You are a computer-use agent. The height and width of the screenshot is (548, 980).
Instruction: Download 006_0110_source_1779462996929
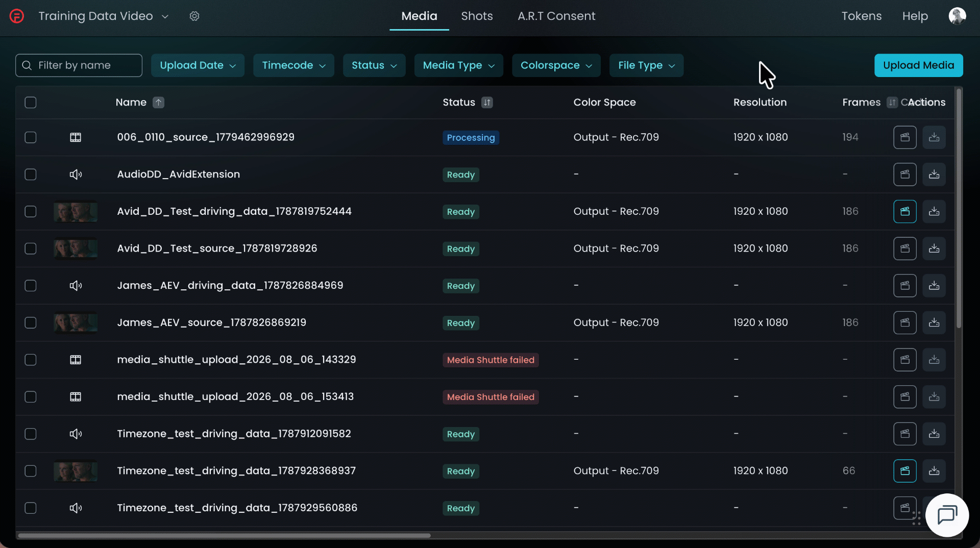pyautogui.click(x=934, y=137)
